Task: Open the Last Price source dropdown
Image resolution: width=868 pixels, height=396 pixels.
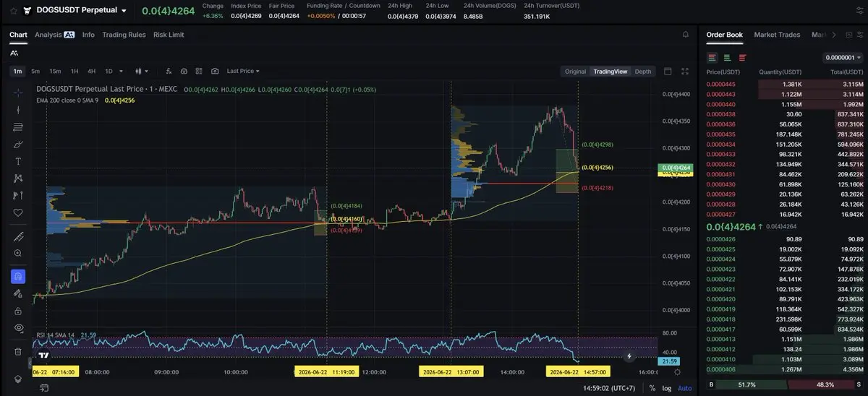Action: point(243,72)
